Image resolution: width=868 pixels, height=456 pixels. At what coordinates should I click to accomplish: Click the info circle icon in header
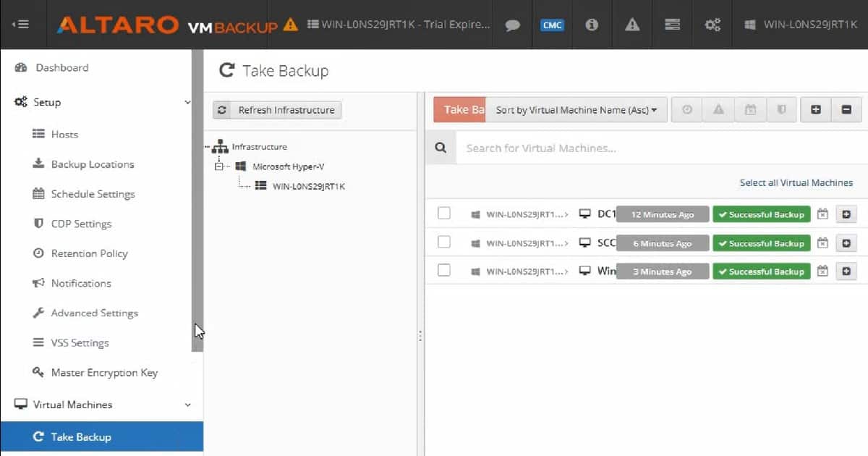(x=592, y=25)
